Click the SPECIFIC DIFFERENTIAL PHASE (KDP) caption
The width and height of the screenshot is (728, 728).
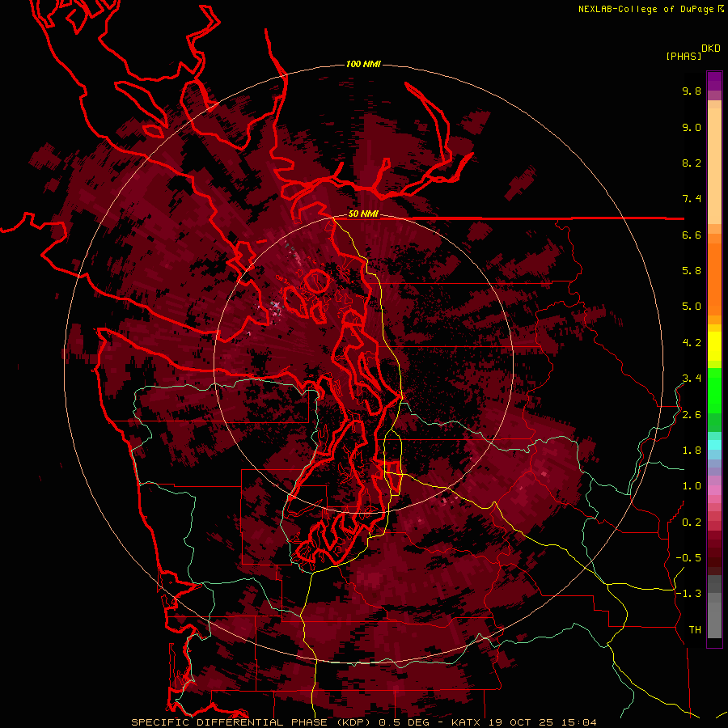(252, 722)
